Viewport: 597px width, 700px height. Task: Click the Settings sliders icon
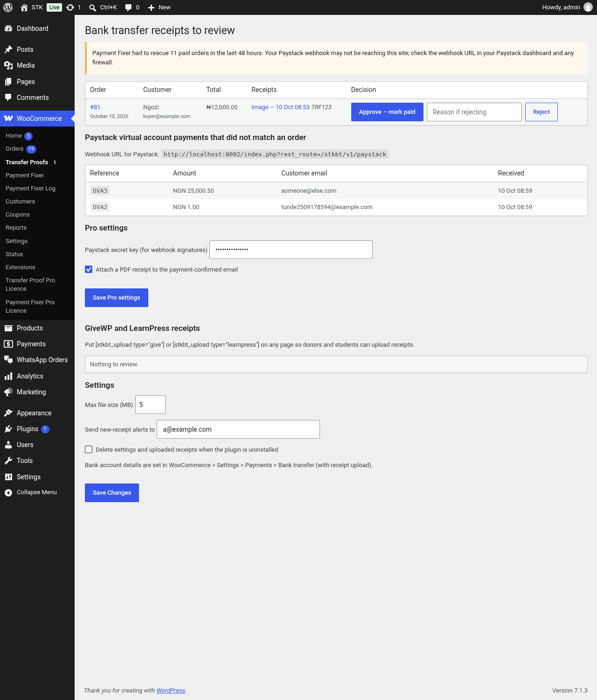pyautogui.click(x=8, y=477)
